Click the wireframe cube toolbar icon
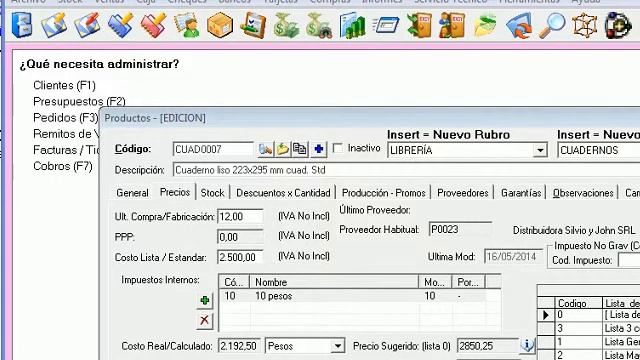The width and height of the screenshot is (640, 360). click(x=584, y=25)
